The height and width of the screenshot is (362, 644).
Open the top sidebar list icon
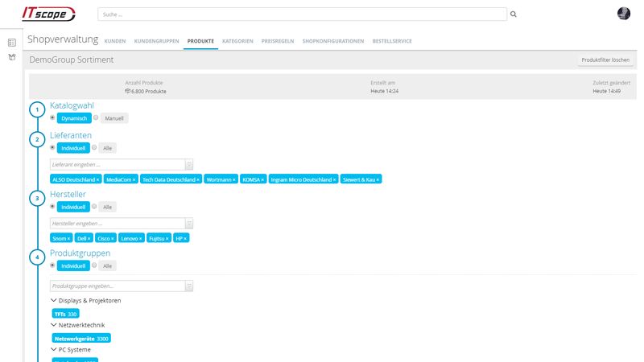click(x=12, y=43)
